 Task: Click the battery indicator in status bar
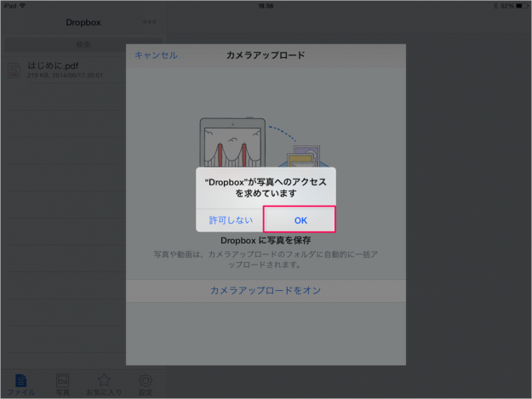[522, 6]
